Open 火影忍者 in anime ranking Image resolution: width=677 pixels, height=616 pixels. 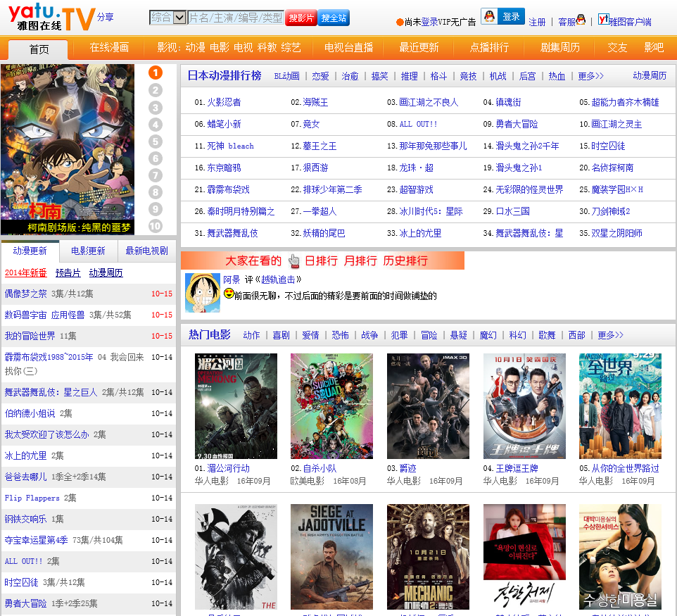click(x=224, y=102)
